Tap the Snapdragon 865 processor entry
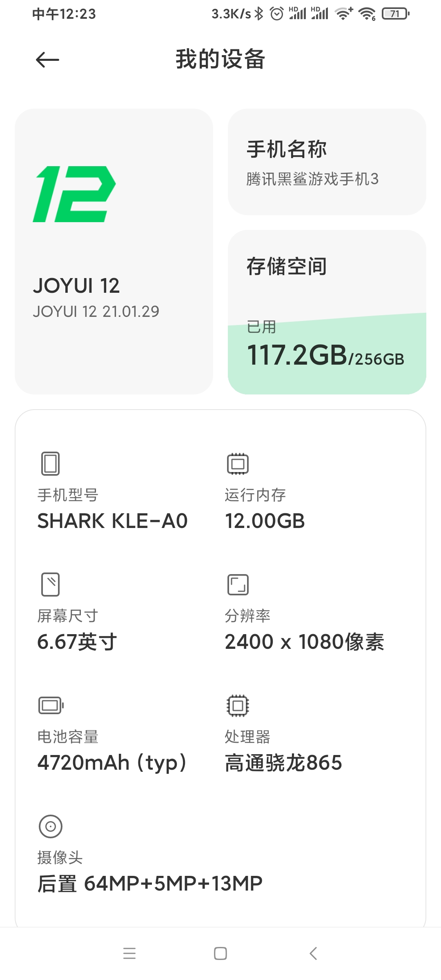The image size is (441, 980). click(x=283, y=762)
